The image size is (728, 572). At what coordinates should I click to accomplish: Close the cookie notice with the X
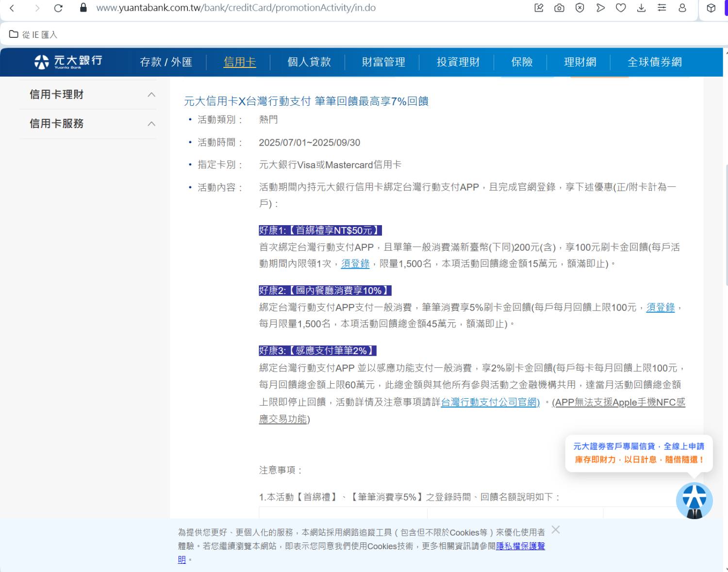click(x=556, y=530)
